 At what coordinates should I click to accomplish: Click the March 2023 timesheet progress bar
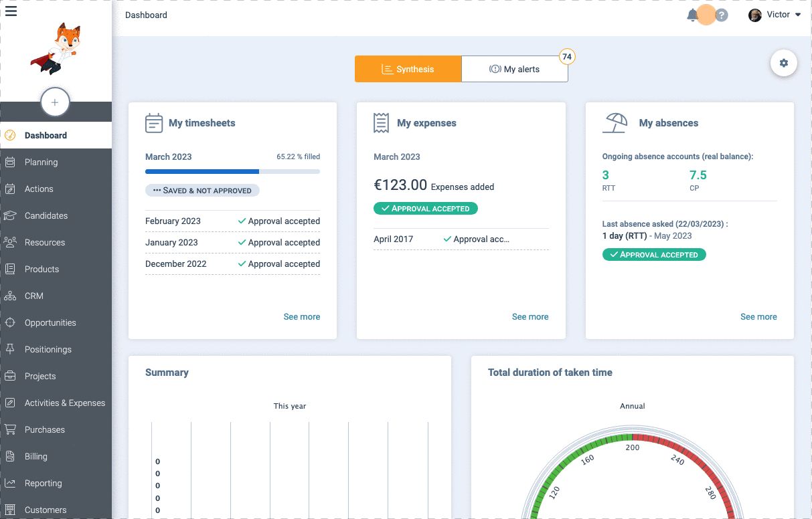point(232,172)
